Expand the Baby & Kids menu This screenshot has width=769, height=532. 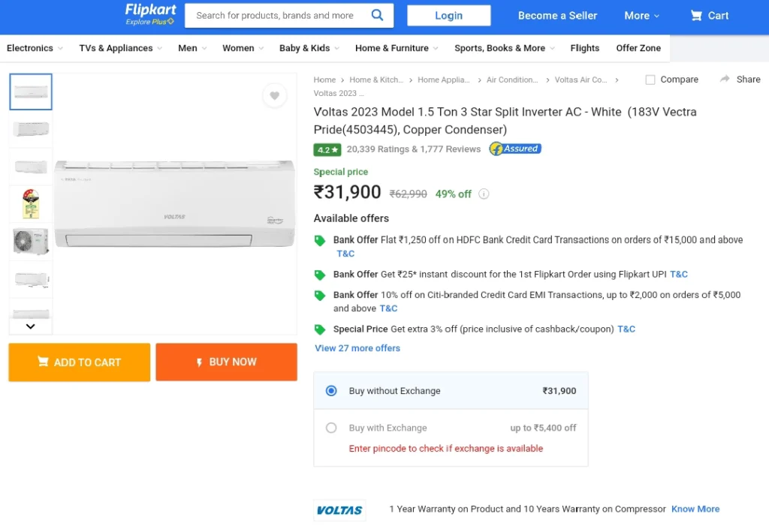[309, 48]
